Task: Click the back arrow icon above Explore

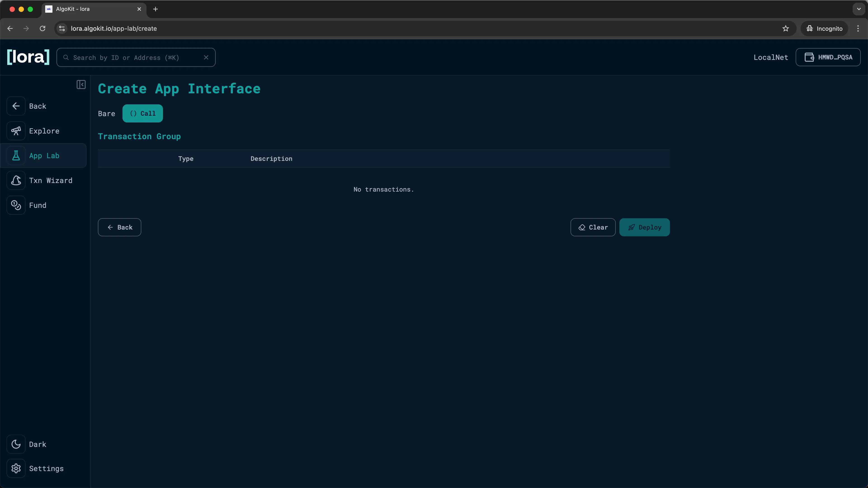Action: pos(16,106)
